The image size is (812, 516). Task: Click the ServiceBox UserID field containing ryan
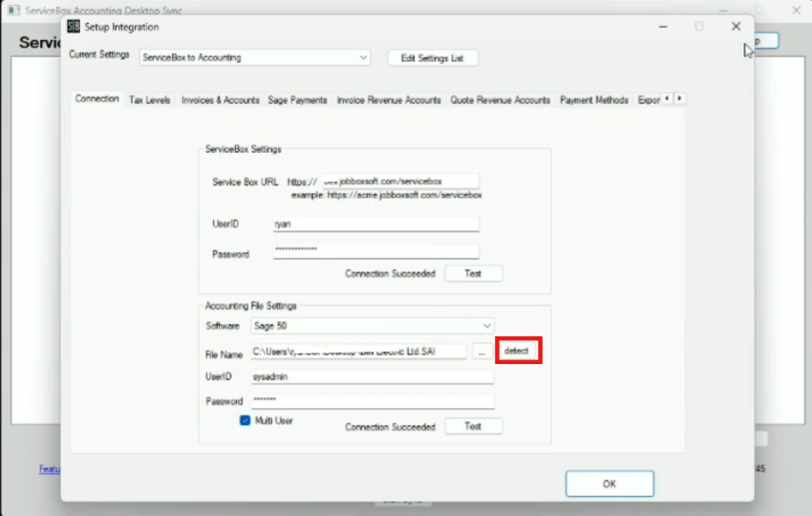(376, 224)
